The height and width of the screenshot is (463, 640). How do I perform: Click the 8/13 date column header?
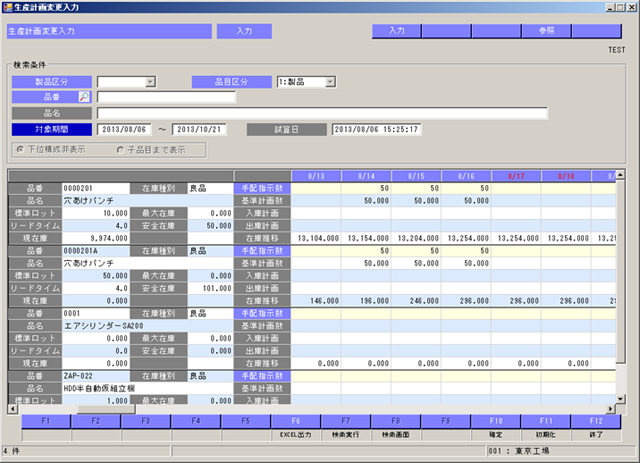316,176
